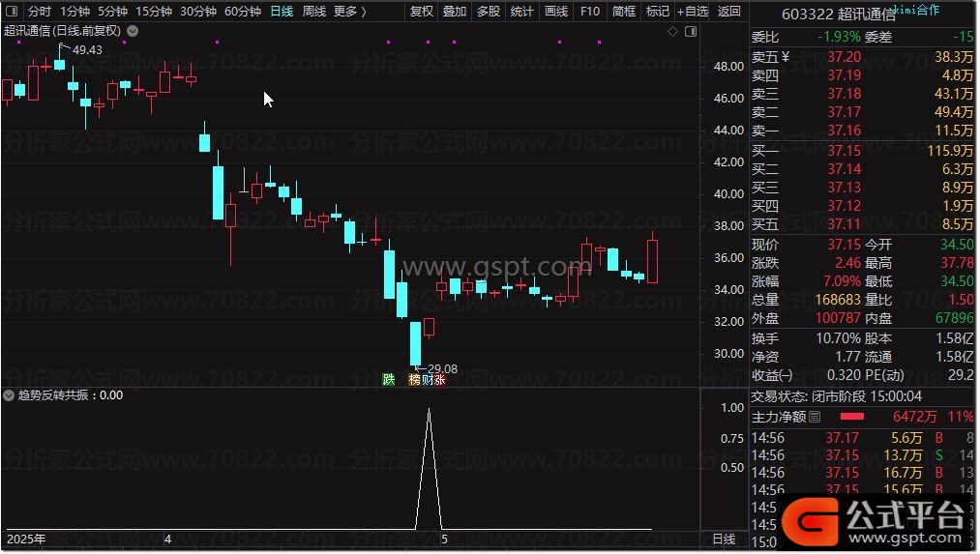Click the blue 财 marker tag
Viewport: 980px width, 554px height.
tap(427, 379)
